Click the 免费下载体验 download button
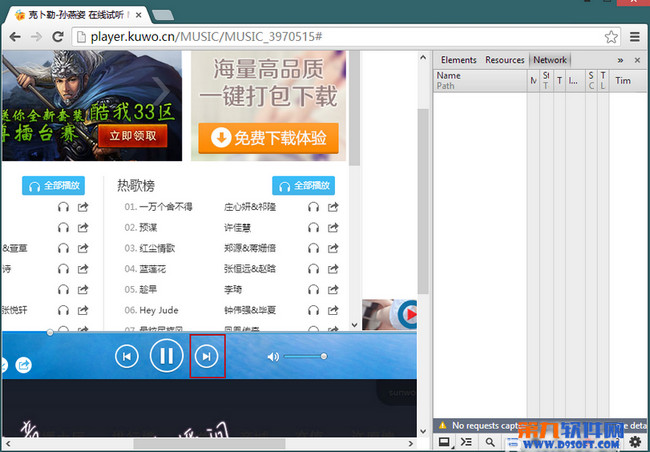 click(268, 139)
